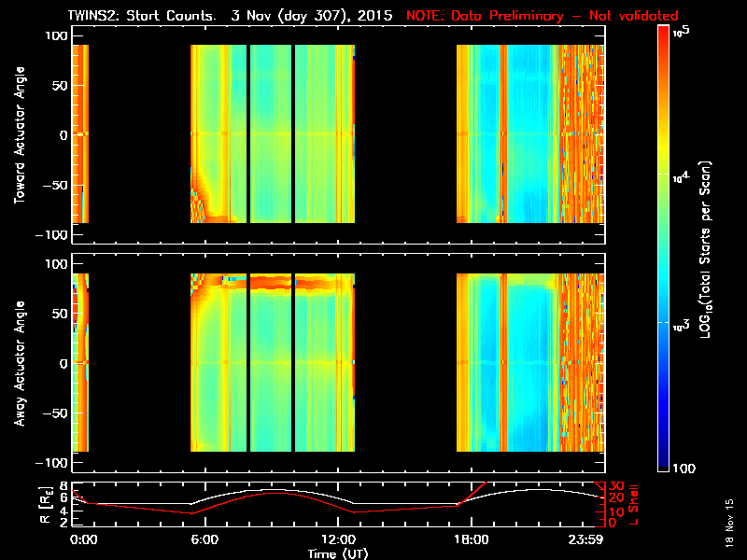Click the red top end of color bar

click(664, 31)
